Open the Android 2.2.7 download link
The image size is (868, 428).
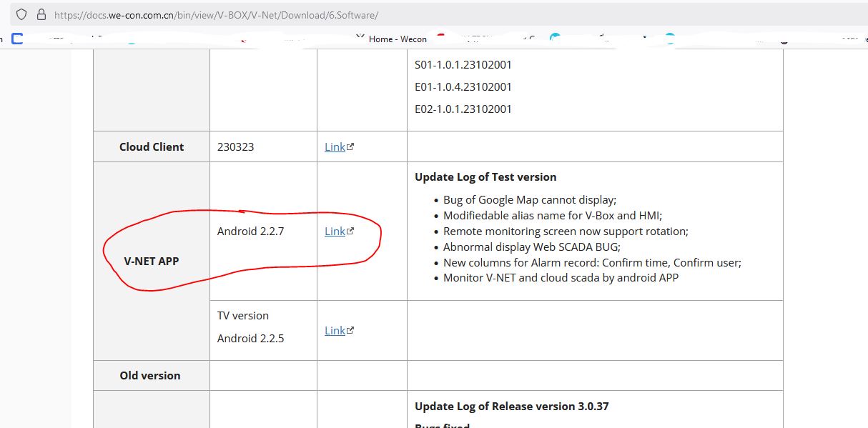335,231
